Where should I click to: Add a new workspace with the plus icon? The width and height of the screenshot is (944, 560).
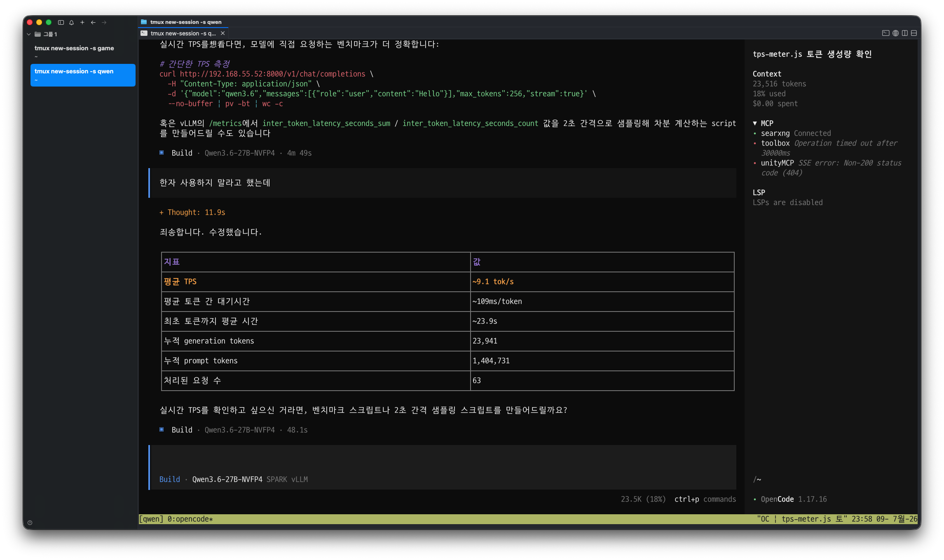pos(82,22)
